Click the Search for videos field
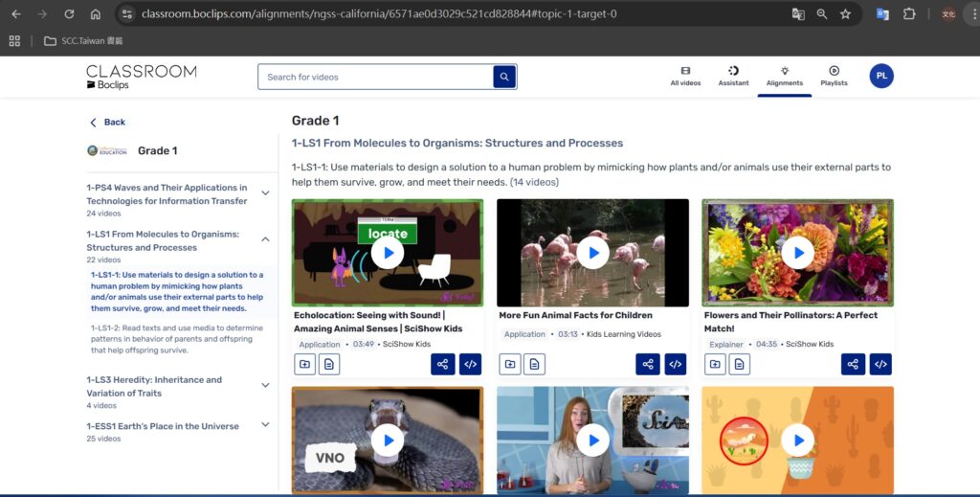 click(x=373, y=77)
